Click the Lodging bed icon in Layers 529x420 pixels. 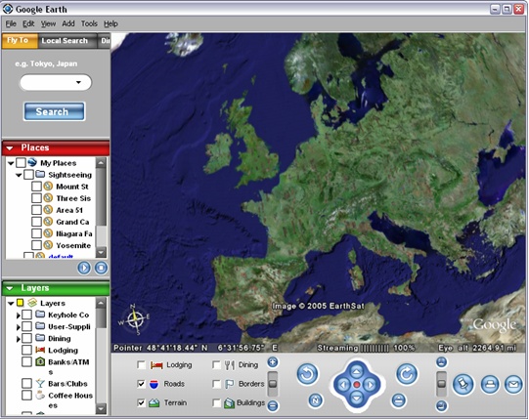(40, 351)
